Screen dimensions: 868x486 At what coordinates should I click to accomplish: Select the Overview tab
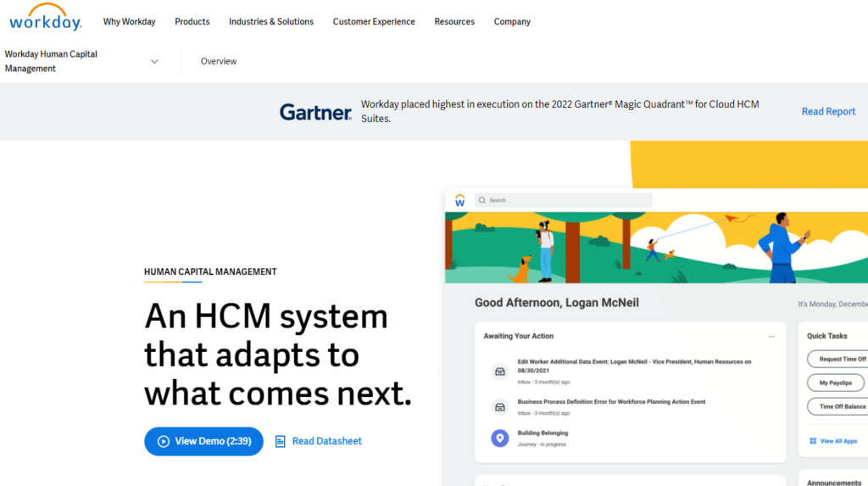pos(219,62)
